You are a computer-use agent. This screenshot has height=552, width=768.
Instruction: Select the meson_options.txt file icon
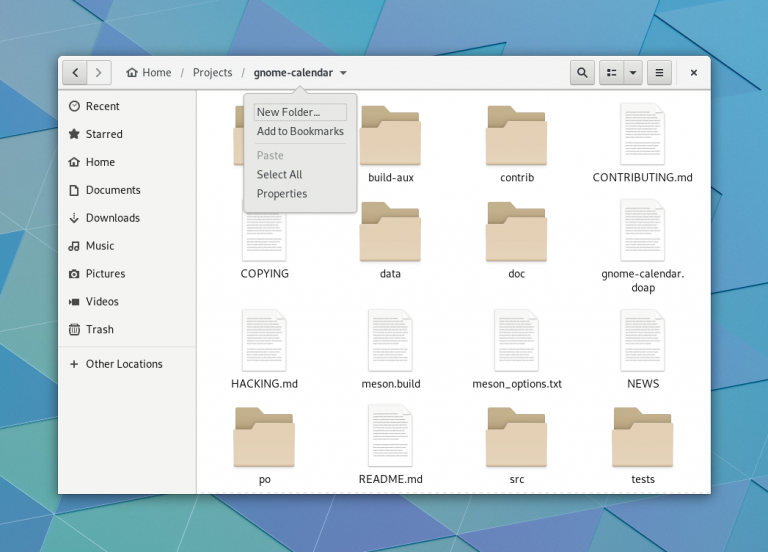pos(516,340)
